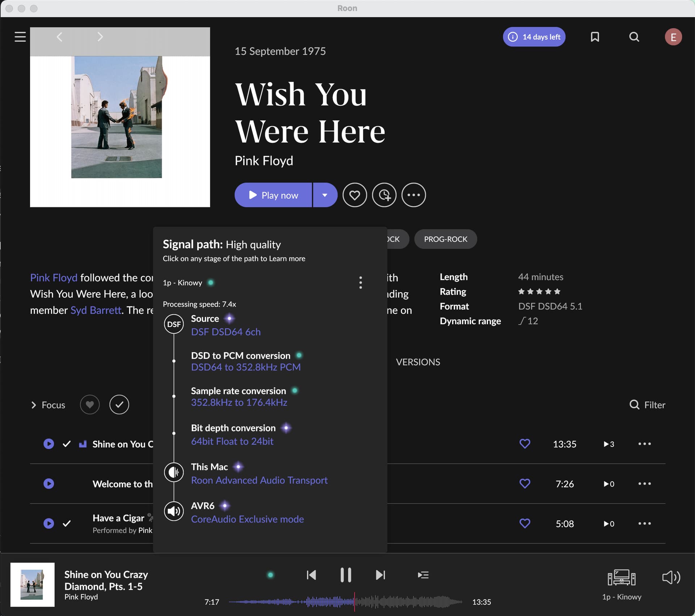Seek on the waveform progress bar
Image resolution: width=695 pixels, height=616 pixels.
click(346, 602)
